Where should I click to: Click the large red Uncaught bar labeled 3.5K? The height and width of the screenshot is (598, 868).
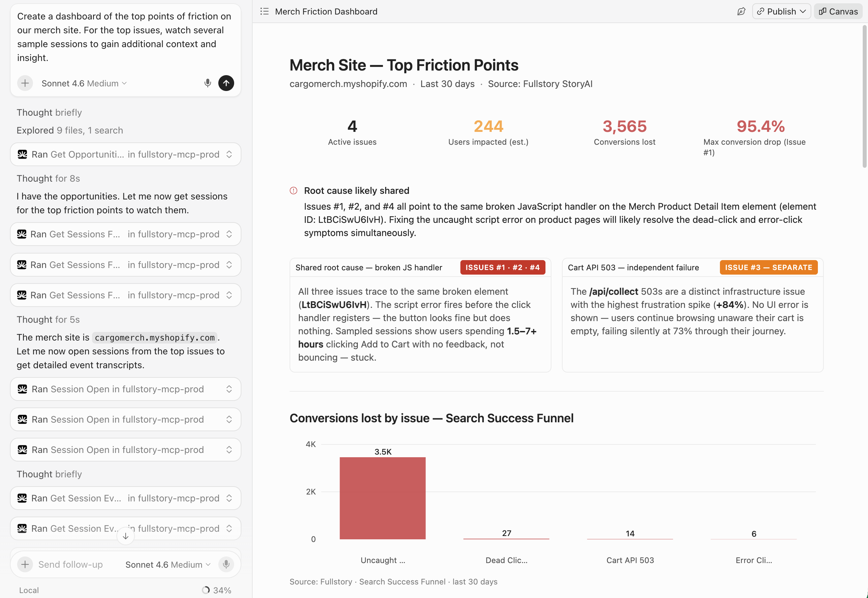[x=383, y=498]
